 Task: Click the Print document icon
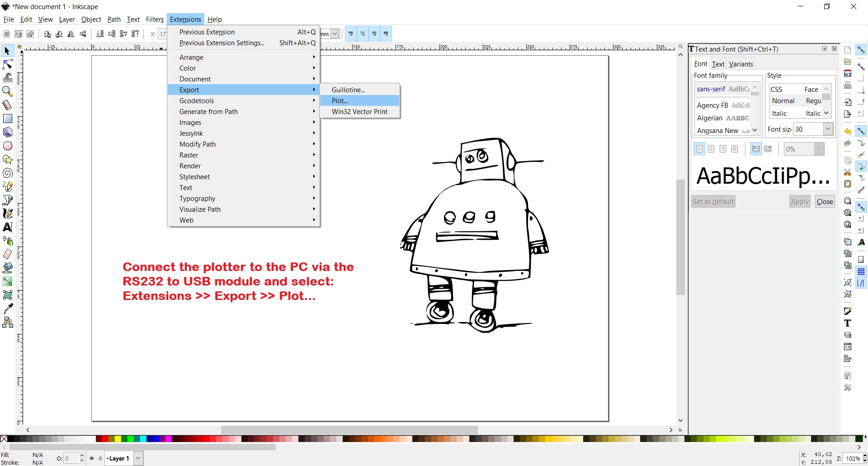(x=848, y=85)
